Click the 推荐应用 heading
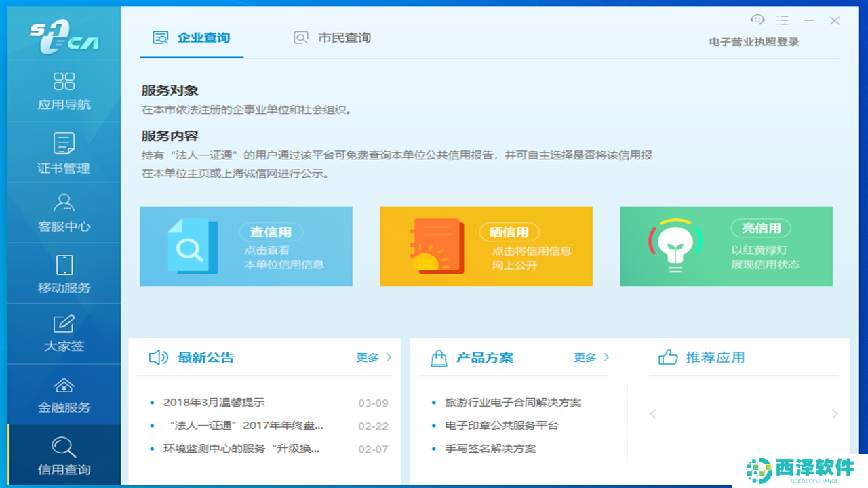 (x=715, y=358)
